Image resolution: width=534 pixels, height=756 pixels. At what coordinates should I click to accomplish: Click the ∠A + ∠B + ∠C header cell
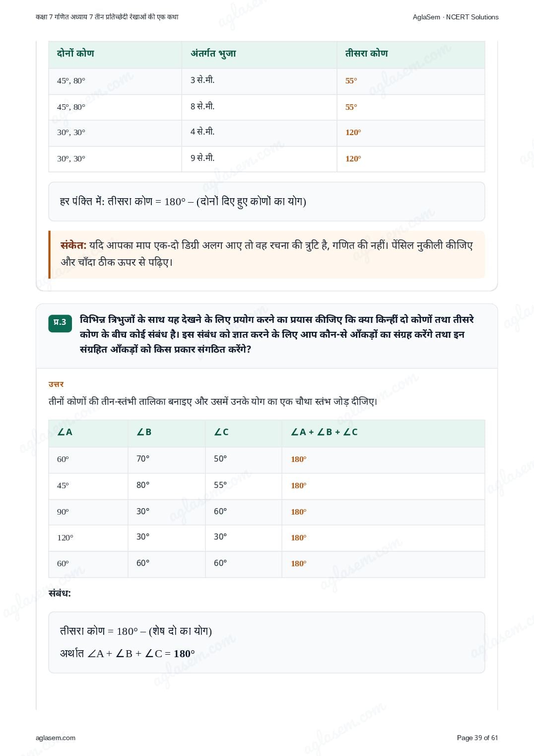click(384, 433)
